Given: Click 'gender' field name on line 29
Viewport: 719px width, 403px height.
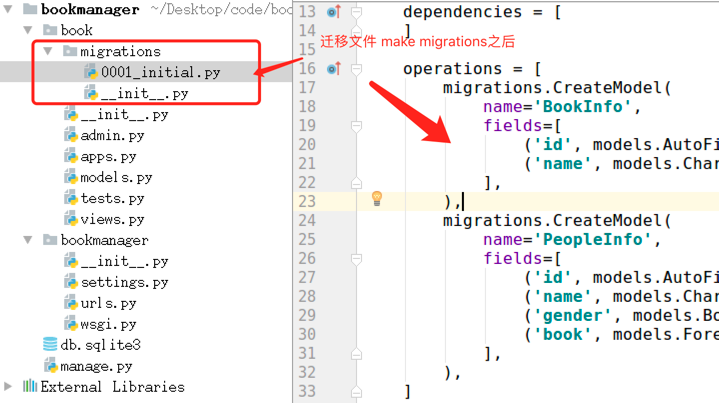Looking at the screenshot, I should tap(573, 315).
